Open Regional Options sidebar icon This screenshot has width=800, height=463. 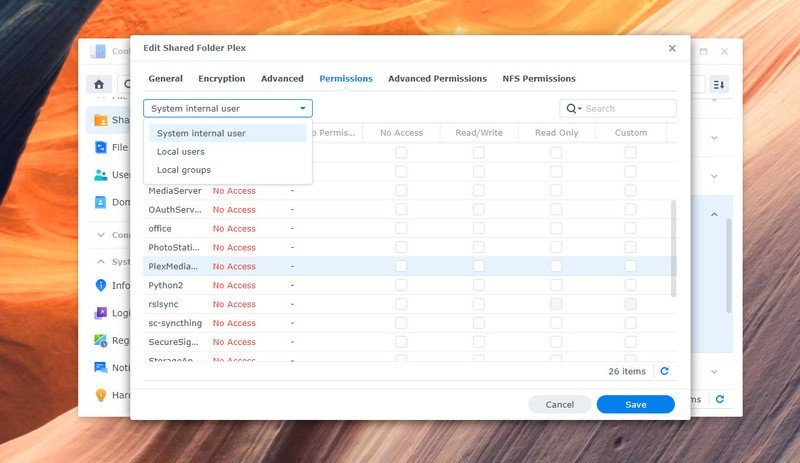[x=101, y=340]
